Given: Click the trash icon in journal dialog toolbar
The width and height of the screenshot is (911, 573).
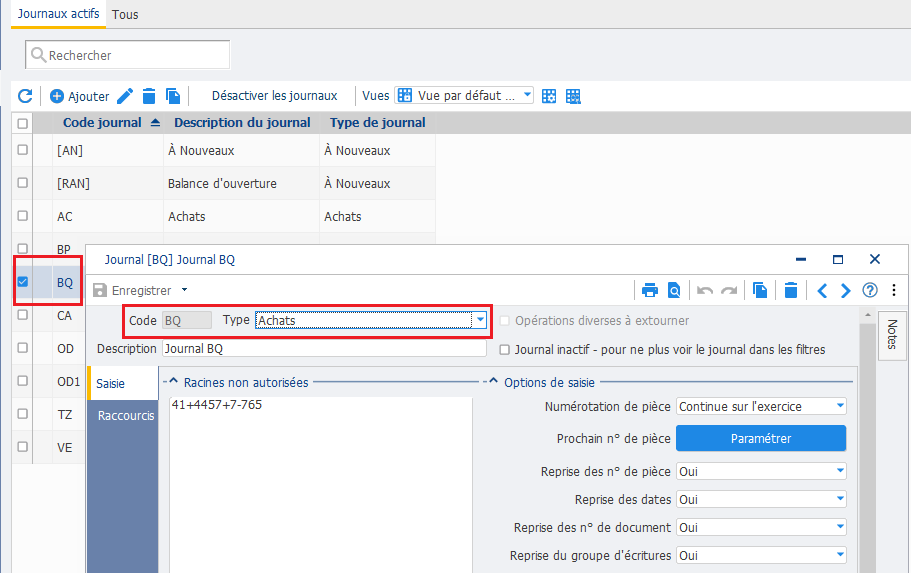Looking at the screenshot, I should (791, 290).
